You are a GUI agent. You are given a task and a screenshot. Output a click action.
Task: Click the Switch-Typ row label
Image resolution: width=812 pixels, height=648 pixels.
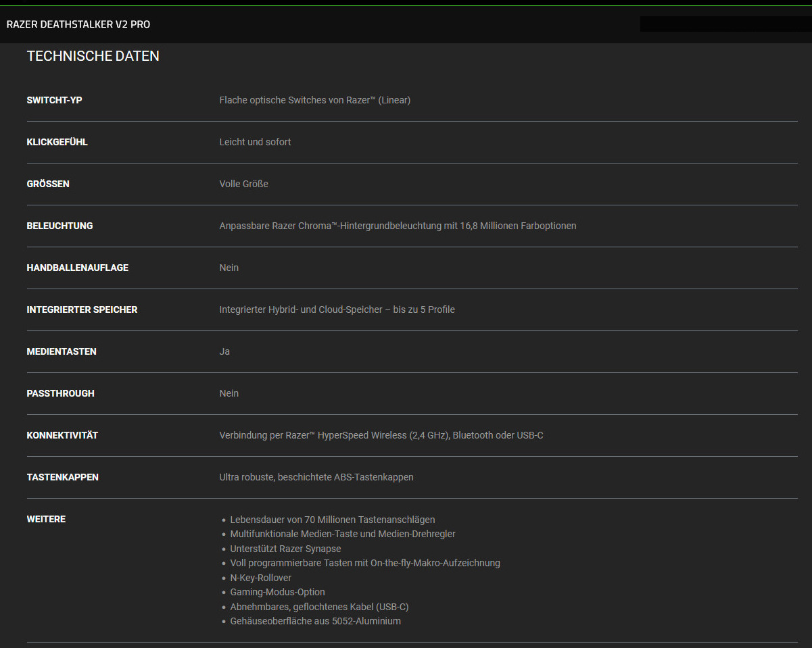54,100
